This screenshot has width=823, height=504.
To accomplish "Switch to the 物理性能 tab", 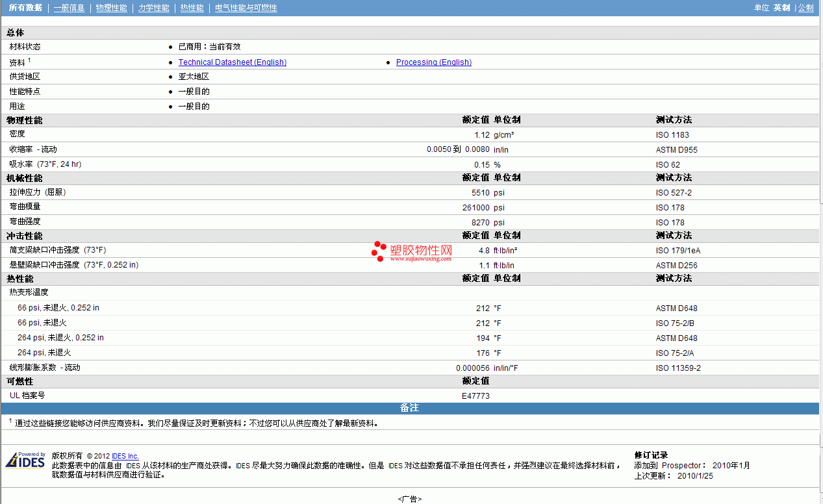I will pos(111,8).
